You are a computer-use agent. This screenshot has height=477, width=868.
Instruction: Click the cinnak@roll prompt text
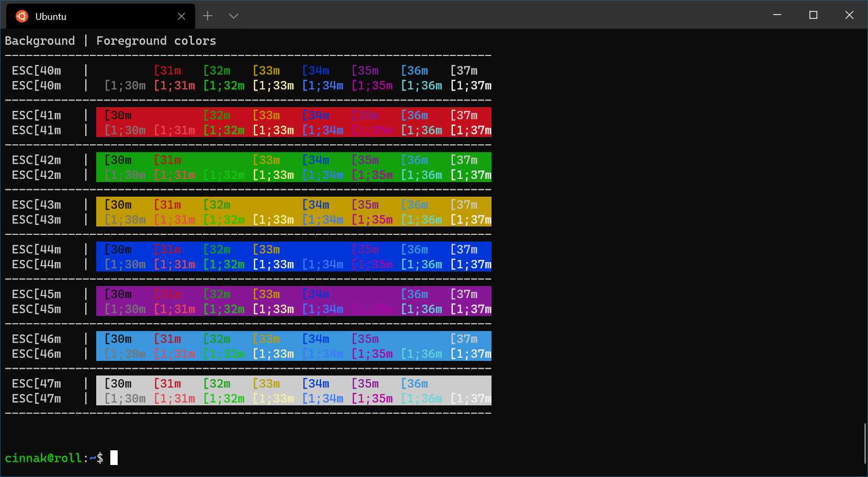pos(44,458)
